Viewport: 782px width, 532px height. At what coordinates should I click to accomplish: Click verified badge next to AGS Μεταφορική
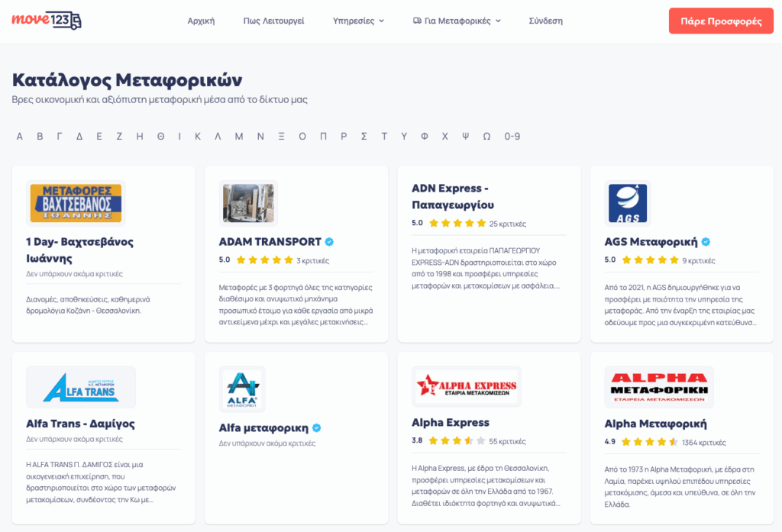point(706,242)
